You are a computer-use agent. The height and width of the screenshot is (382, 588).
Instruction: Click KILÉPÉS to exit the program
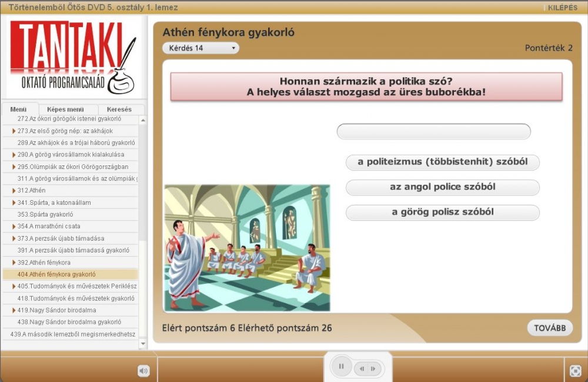click(x=562, y=8)
